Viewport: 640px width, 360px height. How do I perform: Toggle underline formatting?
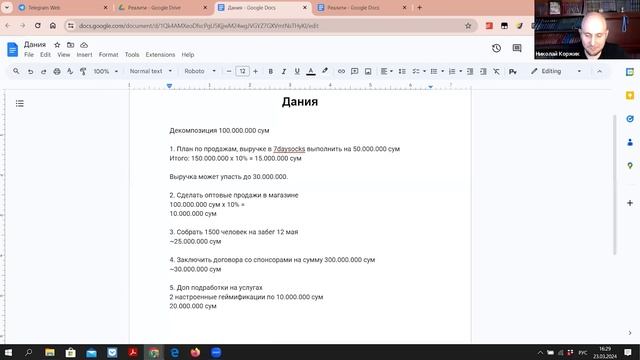click(x=297, y=71)
